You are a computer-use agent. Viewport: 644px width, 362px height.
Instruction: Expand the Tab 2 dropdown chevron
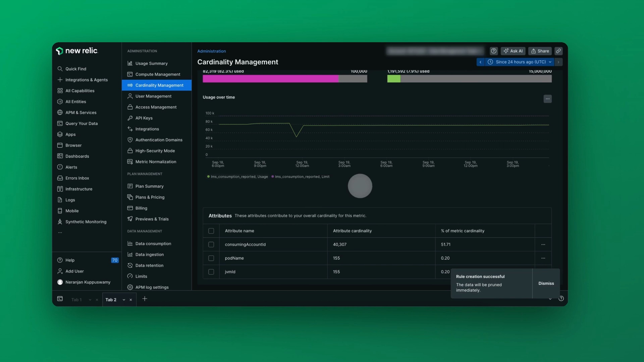[124, 300]
